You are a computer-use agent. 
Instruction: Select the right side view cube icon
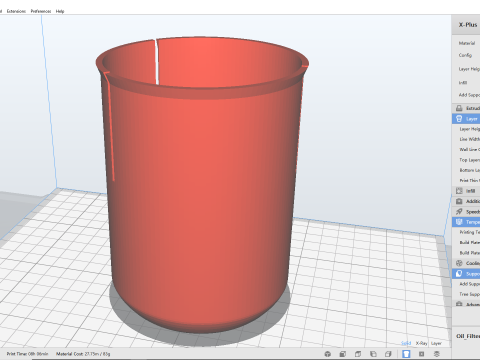388,354
